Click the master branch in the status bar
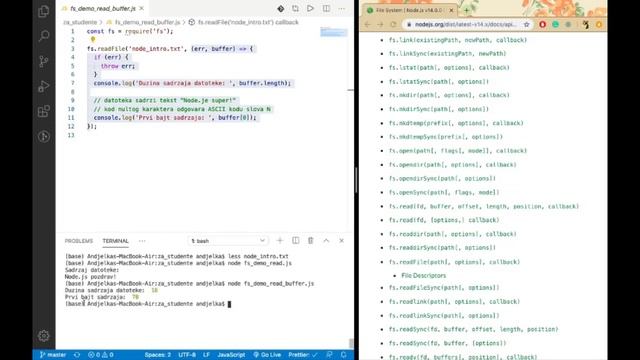Image resolution: width=640 pixels, height=360 pixels. pos(53,355)
